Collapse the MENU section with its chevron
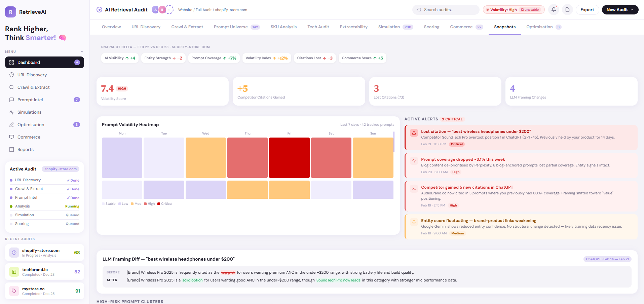The image size is (644, 304). 82,51
